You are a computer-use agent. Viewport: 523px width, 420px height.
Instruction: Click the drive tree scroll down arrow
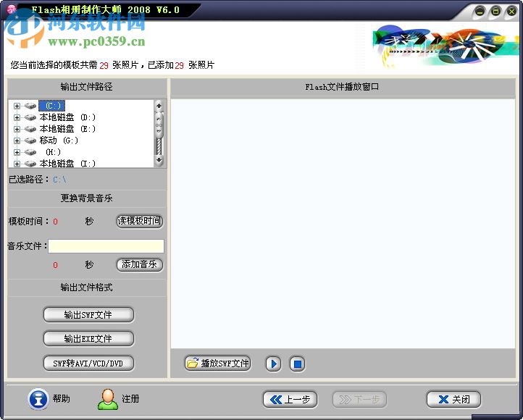[x=159, y=160]
